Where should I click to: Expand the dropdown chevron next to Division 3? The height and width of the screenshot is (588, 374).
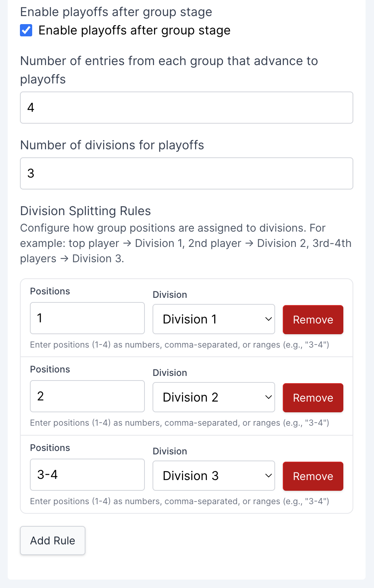coord(268,475)
